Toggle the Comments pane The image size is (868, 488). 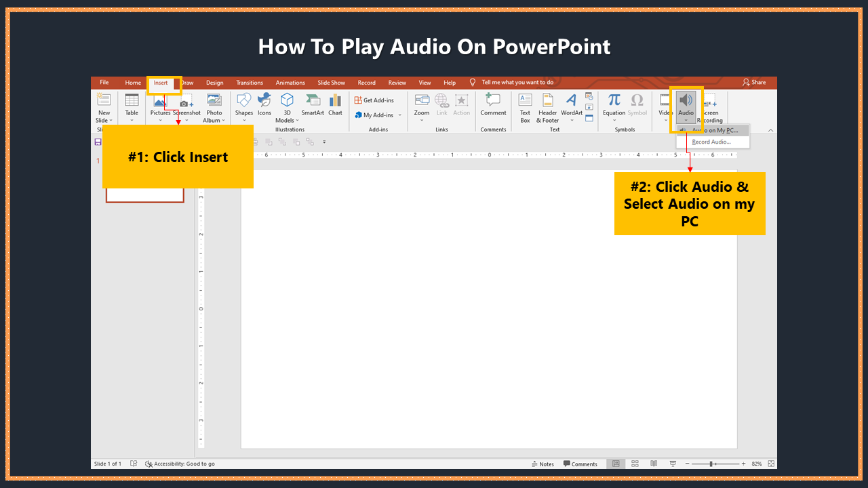tap(580, 464)
